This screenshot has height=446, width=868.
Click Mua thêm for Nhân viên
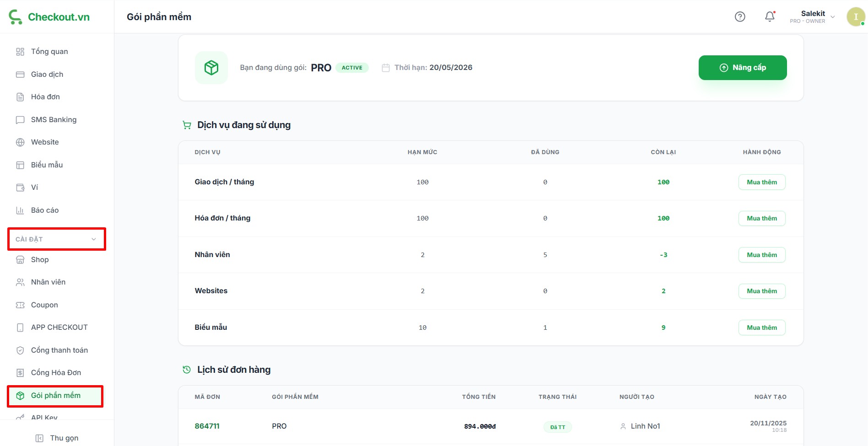pos(761,255)
